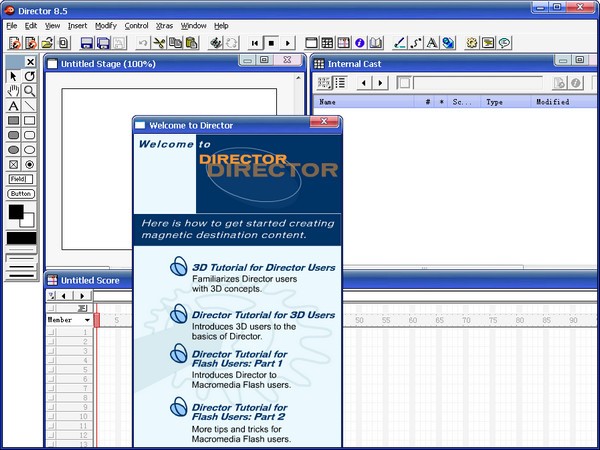600x450 pixels.
Task: Select the Radio Button tool in palette
Action: (29, 164)
